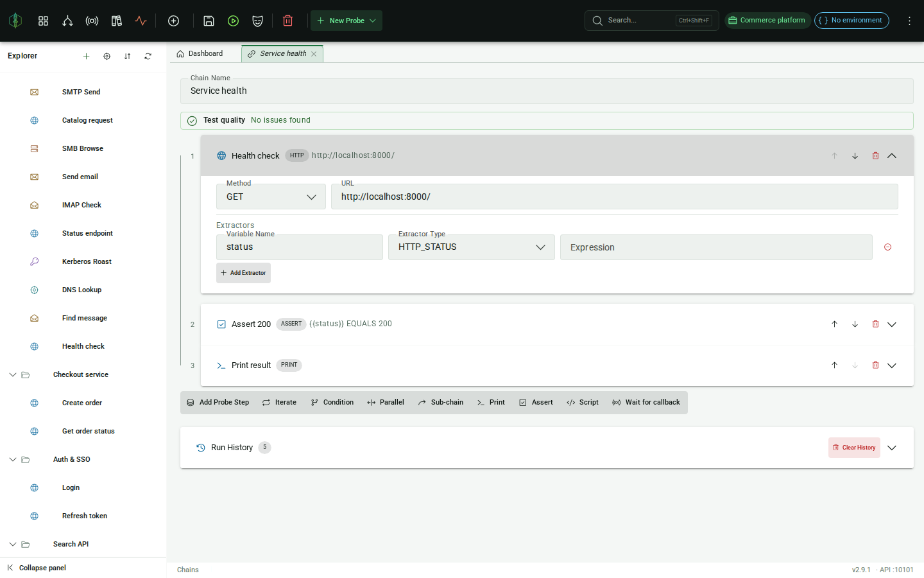Open the New Probe dropdown
Viewport: 924px width, 578px height.
346,21
